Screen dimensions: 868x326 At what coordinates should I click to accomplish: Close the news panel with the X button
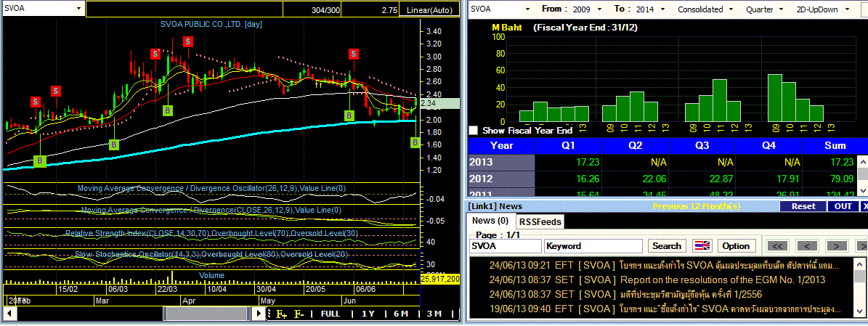(x=864, y=206)
